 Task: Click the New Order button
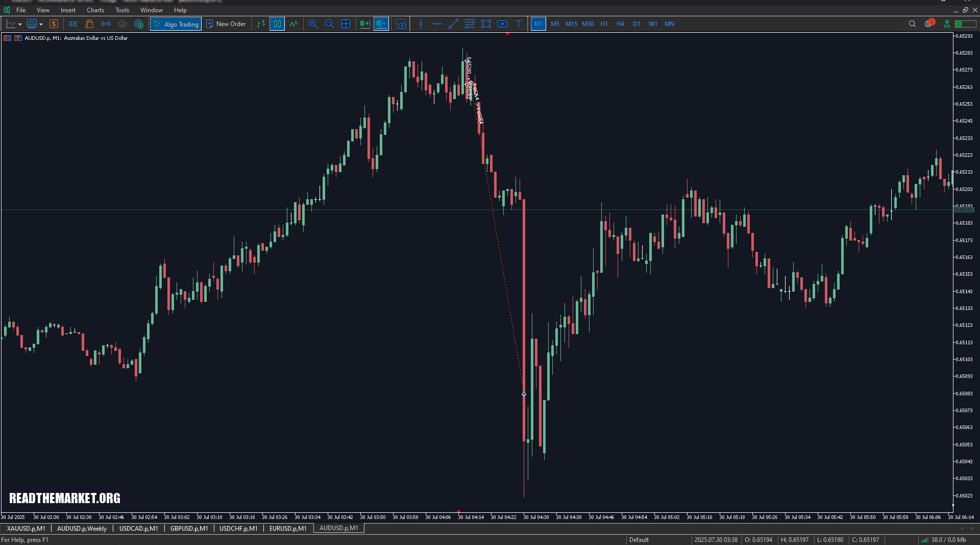[x=226, y=24]
